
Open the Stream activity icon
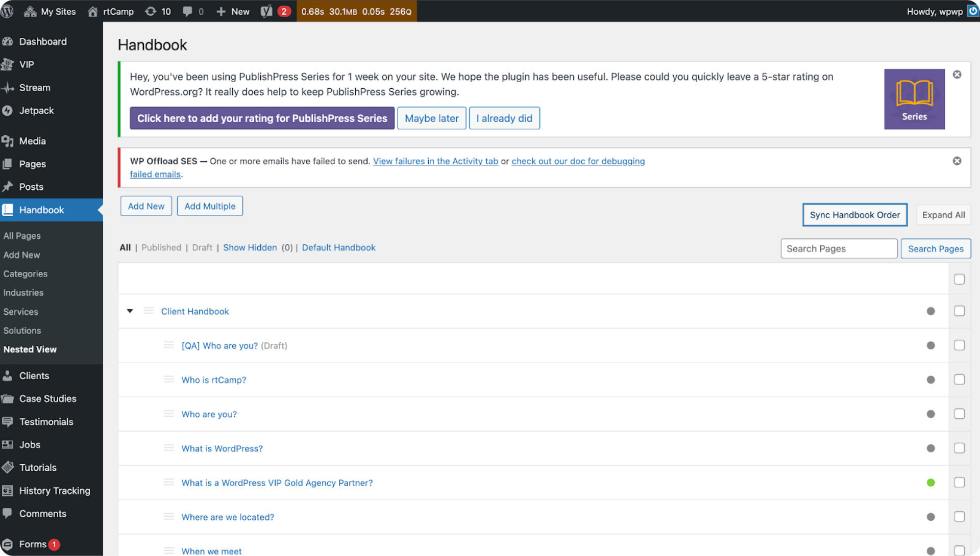click(8, 88)
